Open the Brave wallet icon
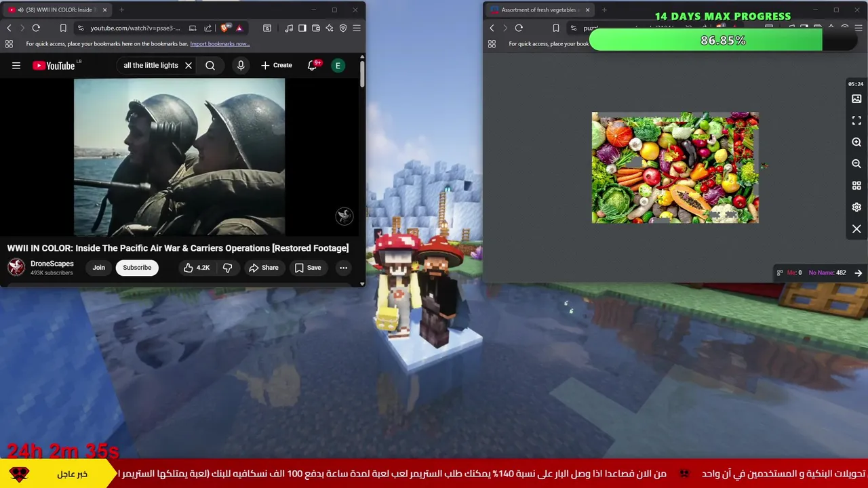Image resolution: width=868 pixels, height=488 pixels. pos(316,28)
